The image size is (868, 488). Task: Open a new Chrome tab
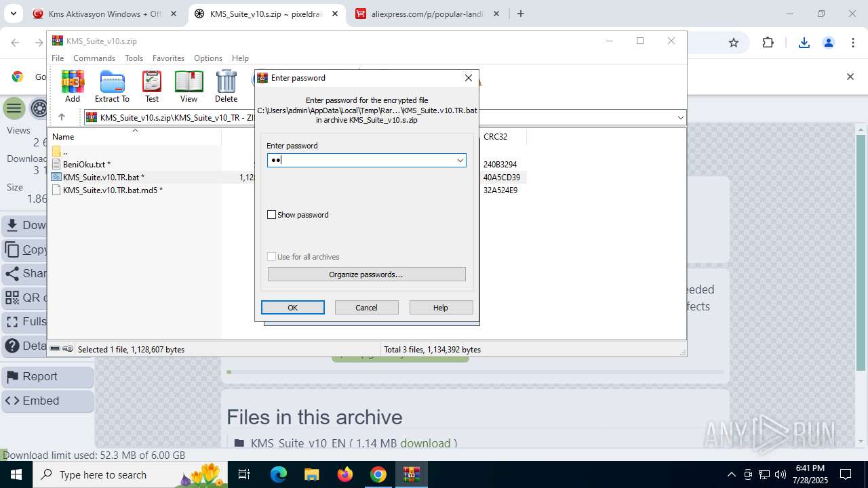click(x=521, y=14)
